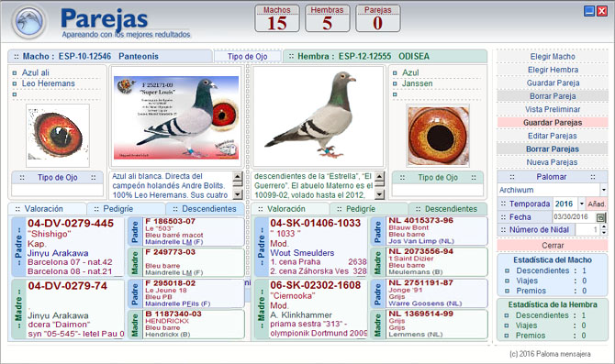
Task: Open the male Pedigríe tab
Action: tap(127, 209)
